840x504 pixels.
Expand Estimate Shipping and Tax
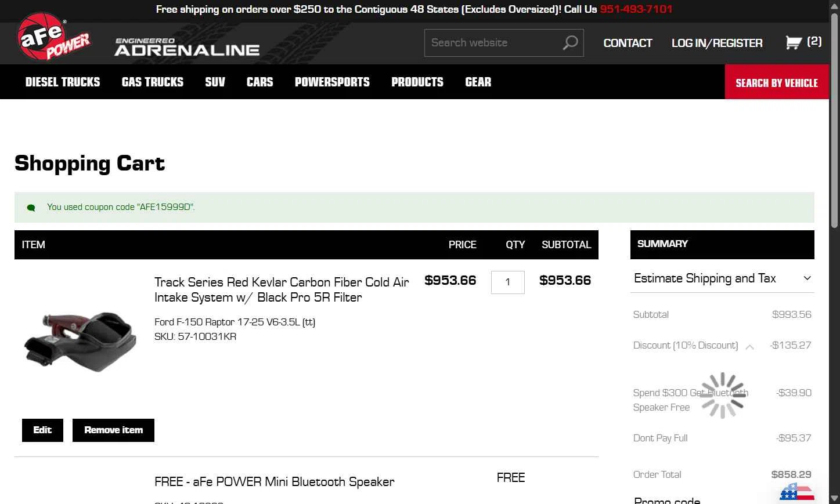[x=722, y=278]
